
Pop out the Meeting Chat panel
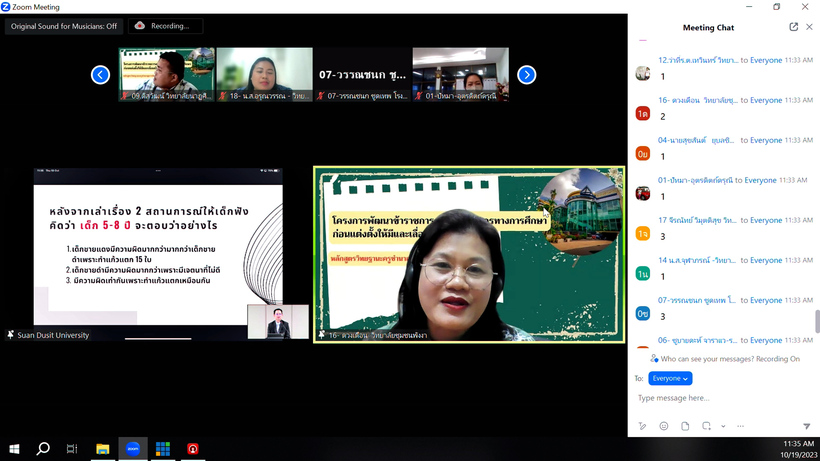tap(794, 27)
